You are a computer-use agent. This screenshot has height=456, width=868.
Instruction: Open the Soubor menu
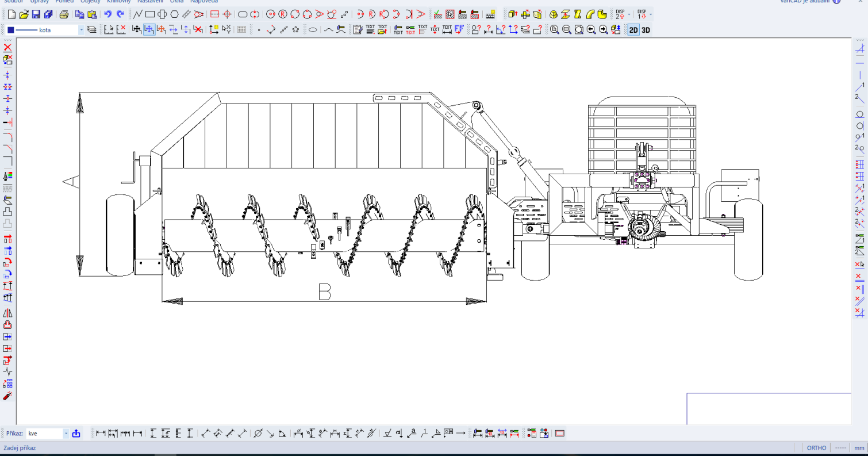[13, 2]
